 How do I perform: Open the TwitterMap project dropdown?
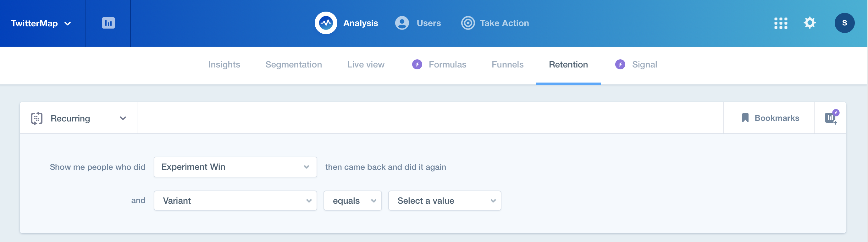coord(41,24)
